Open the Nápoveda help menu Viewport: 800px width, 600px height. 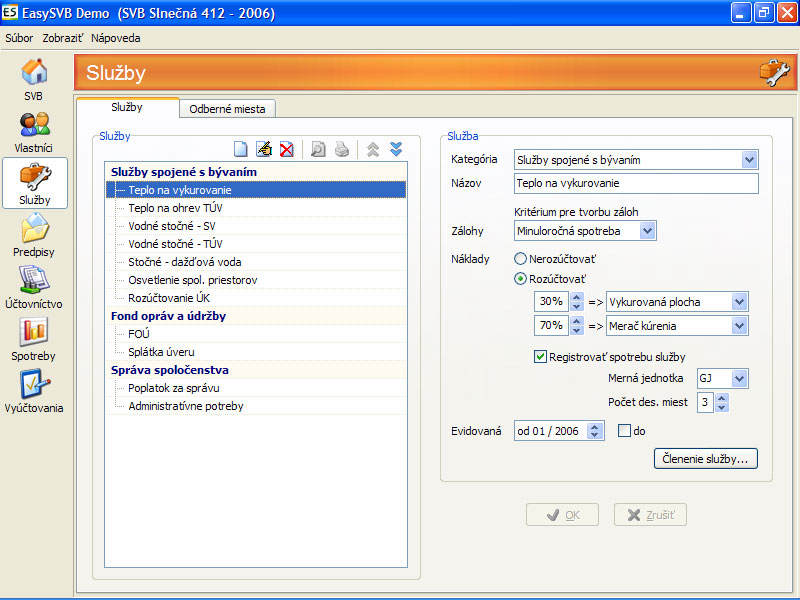[x=115, y=38]
